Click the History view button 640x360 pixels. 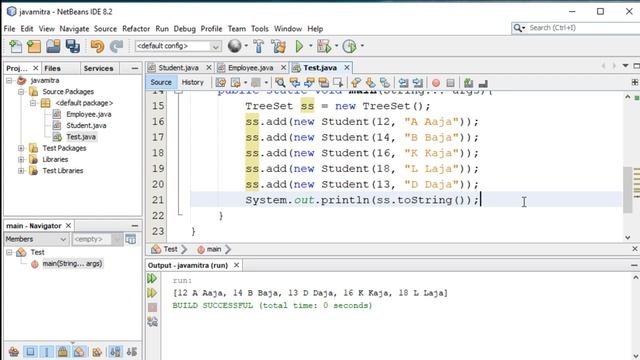(x=192, y=82)
